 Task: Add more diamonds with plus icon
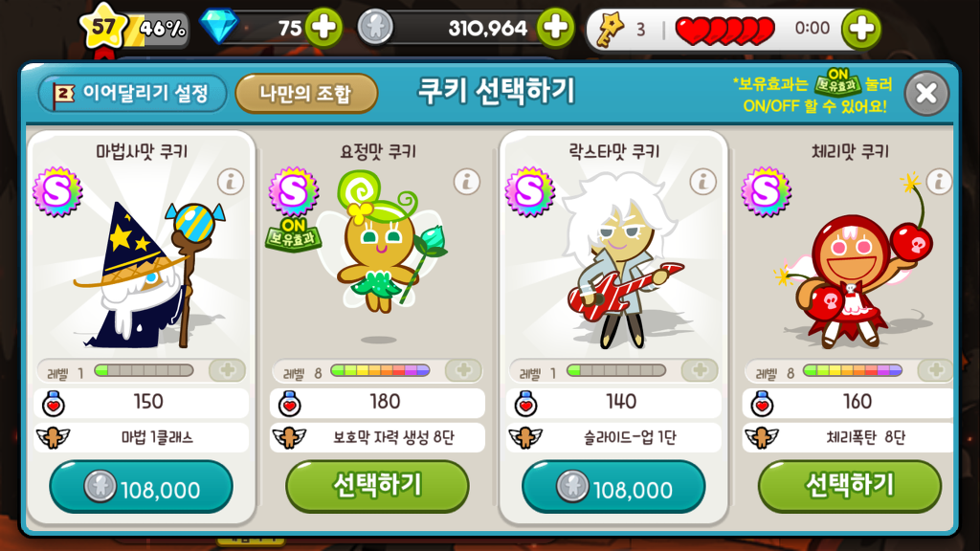[323, 28]
